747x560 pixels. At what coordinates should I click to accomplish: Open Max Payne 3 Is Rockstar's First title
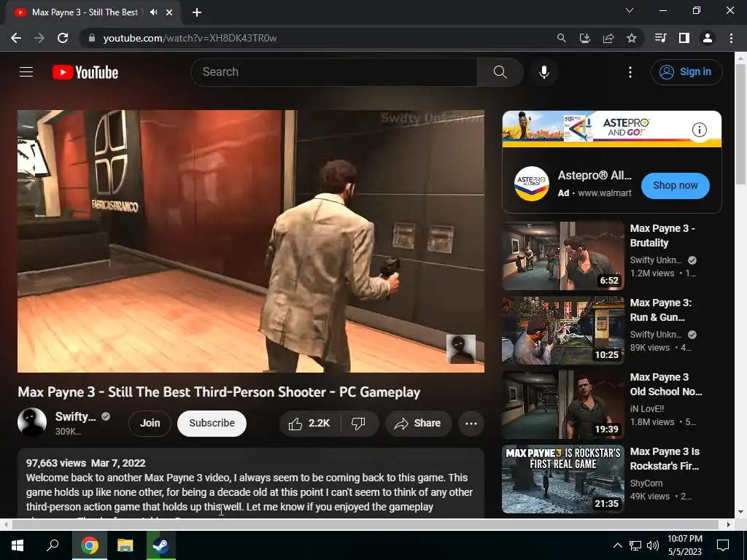[x=665, y=459]
